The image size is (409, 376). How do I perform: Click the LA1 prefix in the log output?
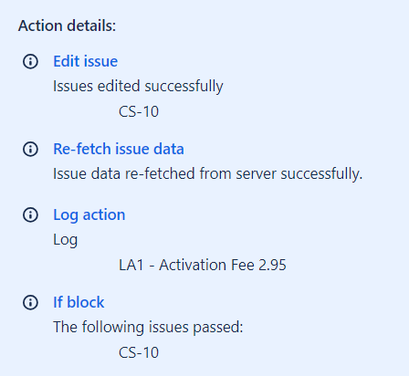[131, 265]
